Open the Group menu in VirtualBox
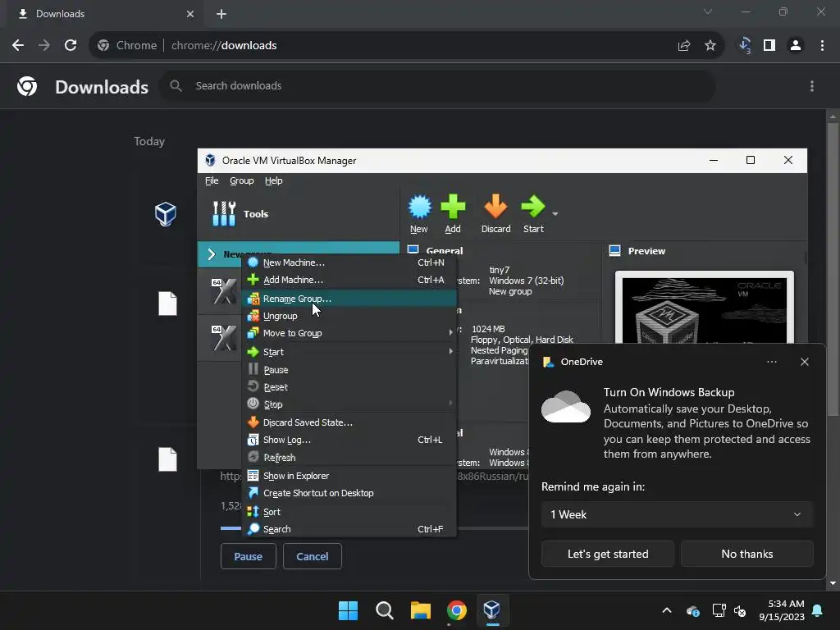Image resolution: width=840 pixels, height=630 pixels. point(242,180)
